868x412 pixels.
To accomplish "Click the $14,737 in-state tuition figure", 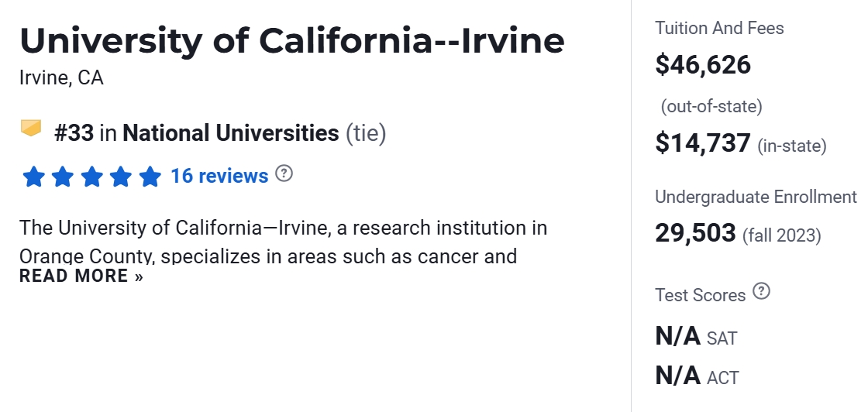I will click(x=703, y=143).
